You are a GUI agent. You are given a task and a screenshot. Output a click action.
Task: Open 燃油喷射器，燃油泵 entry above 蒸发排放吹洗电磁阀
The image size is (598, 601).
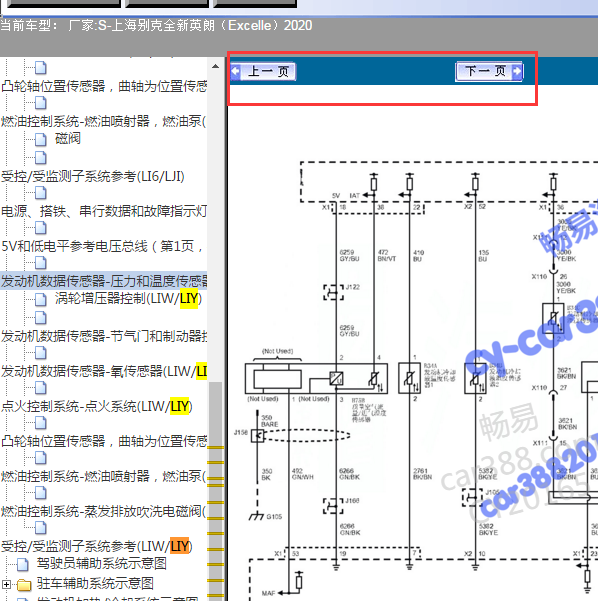104,476
